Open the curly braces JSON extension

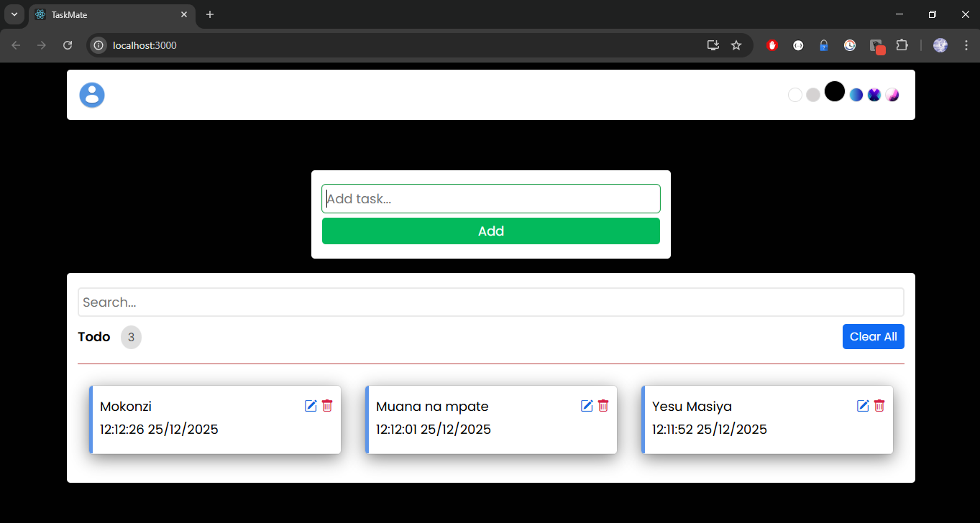798,45
